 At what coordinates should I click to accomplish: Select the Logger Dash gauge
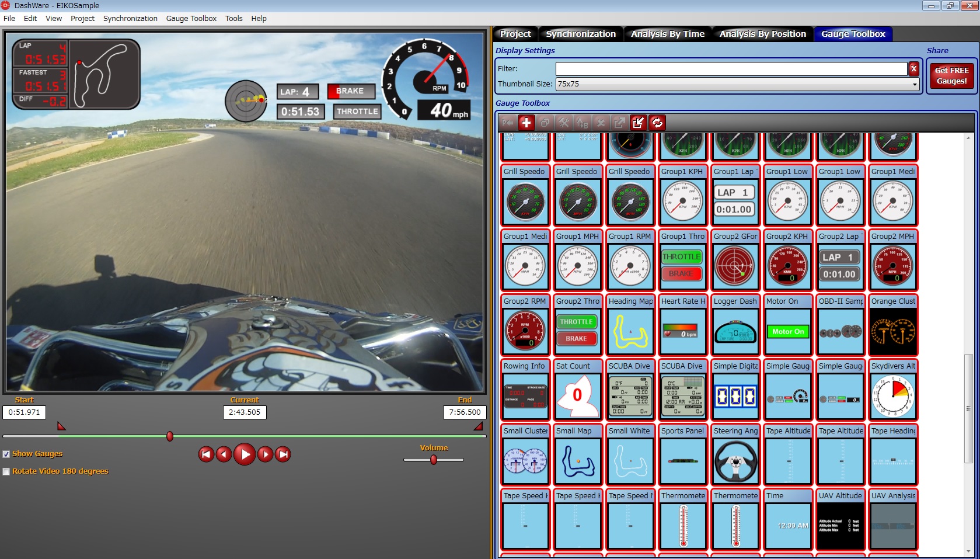735,325
